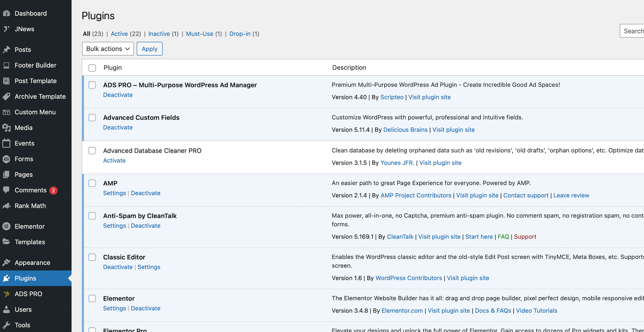Click the Events calendar icon
The height and width of the screenshot is (332, 644).
coord(6,143)
